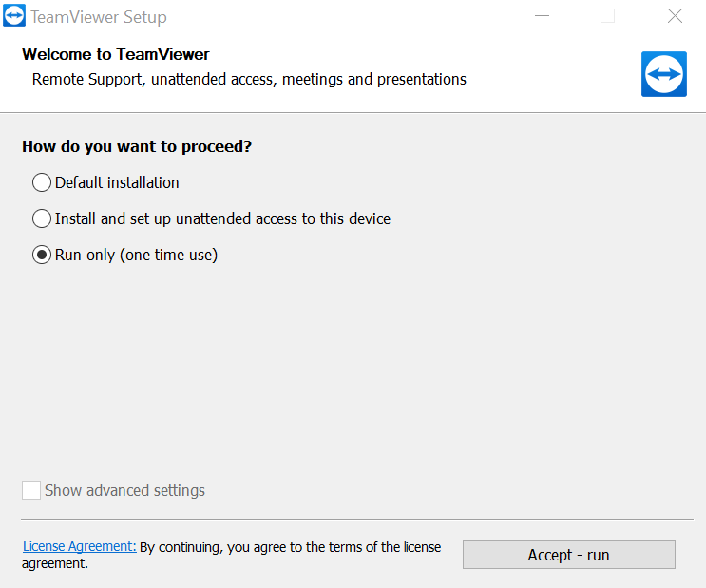Minimize the TeamViewer Setup window
Image resolution: width=706 pixels, height=588 pixels.
[543, 16]
